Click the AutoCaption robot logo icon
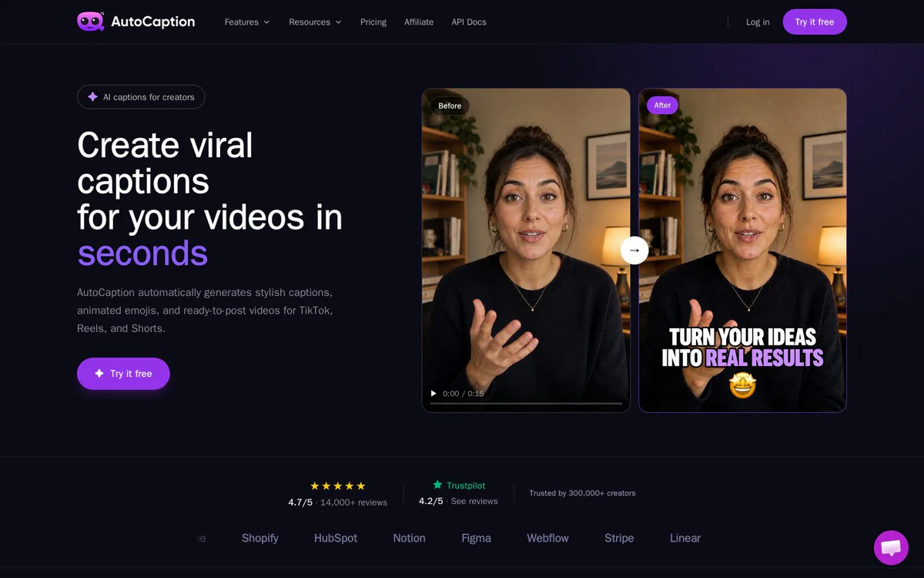Screen dimensions: 924x578 click(x=91, y=22)
